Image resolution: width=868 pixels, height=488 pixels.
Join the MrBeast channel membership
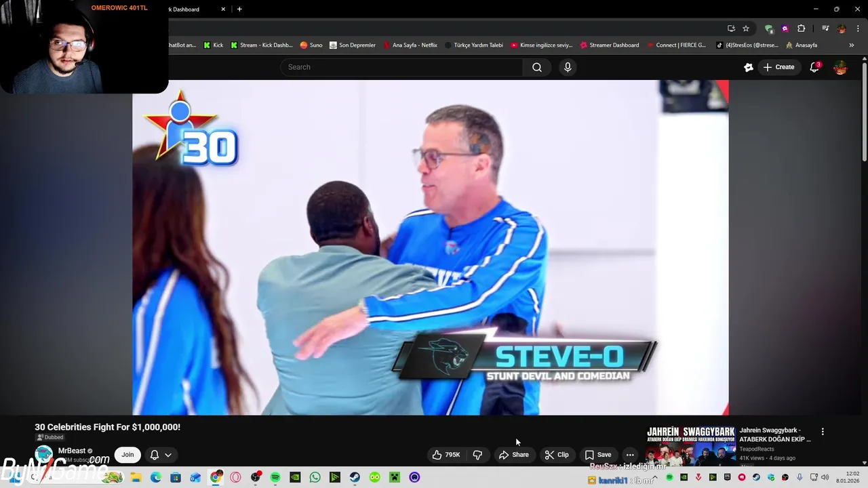127,455
